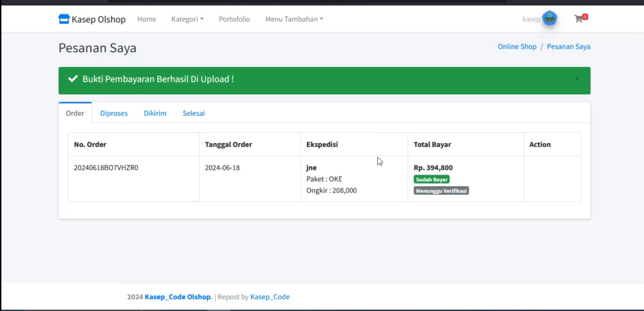
Task: Click the Kasep Olshop brand name
Action: point(99,19)
